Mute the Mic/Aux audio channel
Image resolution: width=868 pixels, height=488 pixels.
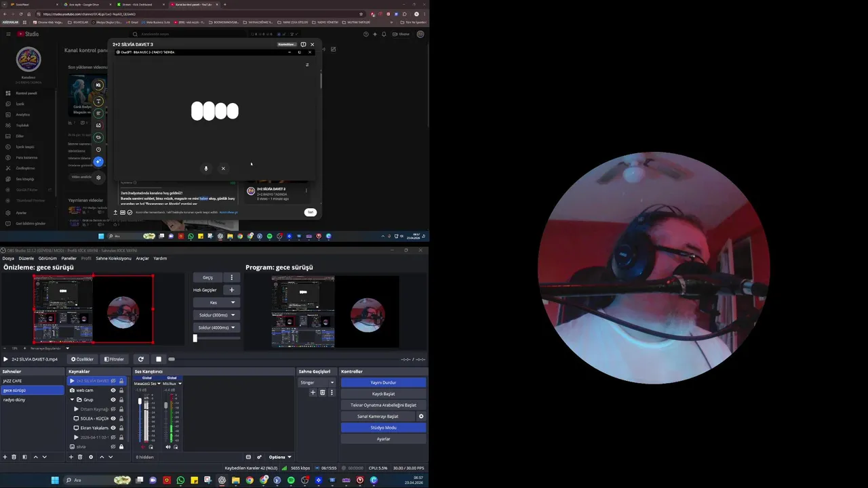168,447
